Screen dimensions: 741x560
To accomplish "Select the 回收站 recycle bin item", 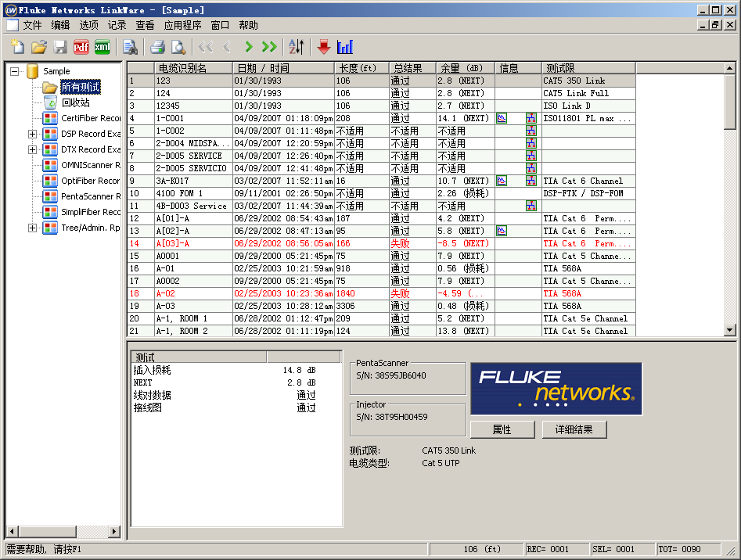I will tap(76, 102).
